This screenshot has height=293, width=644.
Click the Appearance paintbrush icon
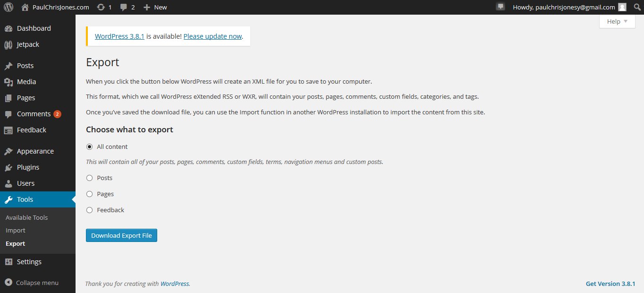(8, 151)
